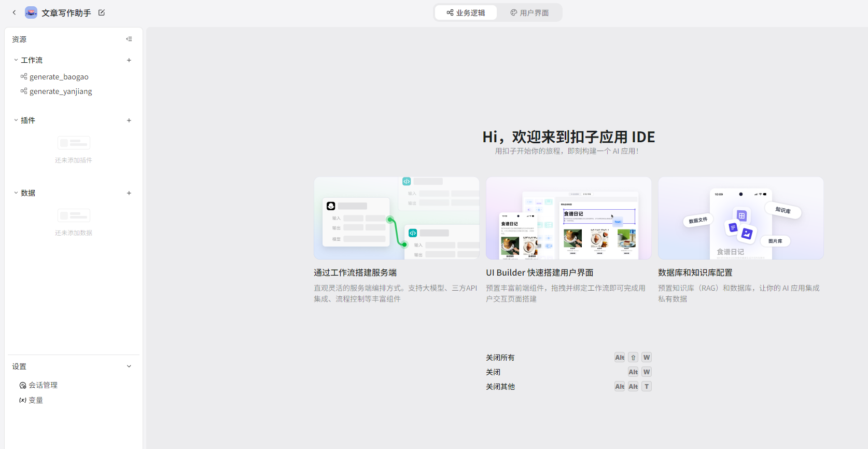Collapse the 插件 section
This screenshot has width=868, height=449.
click(16, 120)
